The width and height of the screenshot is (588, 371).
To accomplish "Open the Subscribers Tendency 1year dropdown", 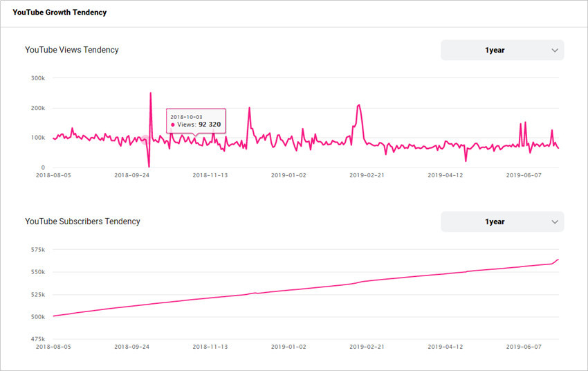I will (502, 221).
